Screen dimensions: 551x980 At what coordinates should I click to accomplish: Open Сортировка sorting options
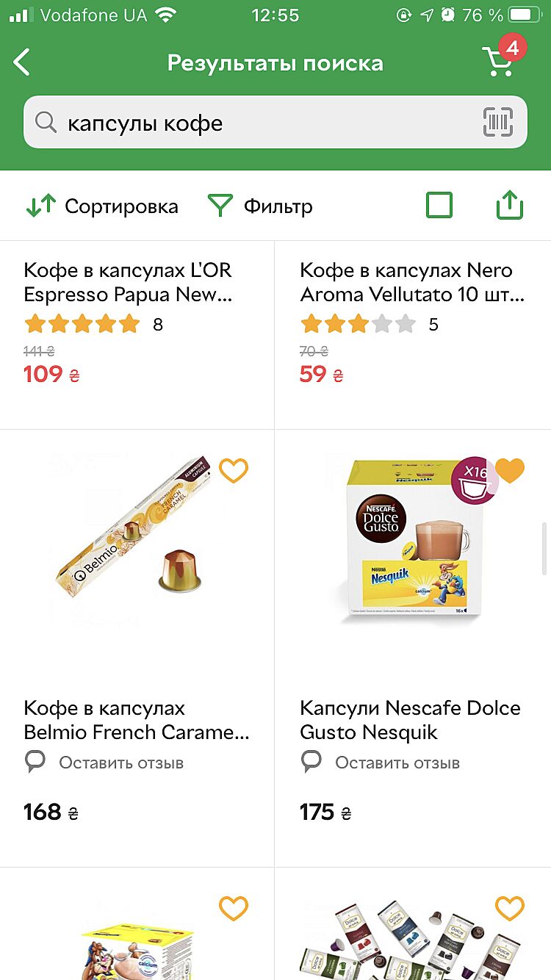click(102, 206)
